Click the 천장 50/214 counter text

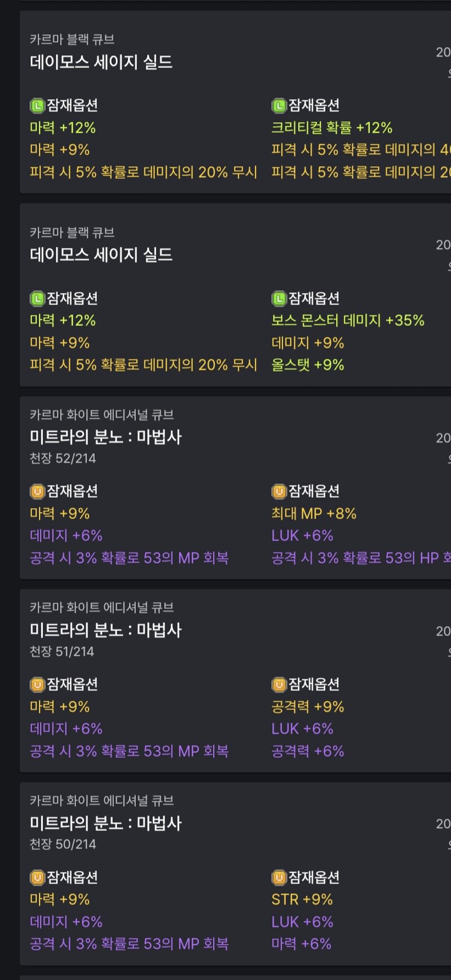(x=63, y=844)
